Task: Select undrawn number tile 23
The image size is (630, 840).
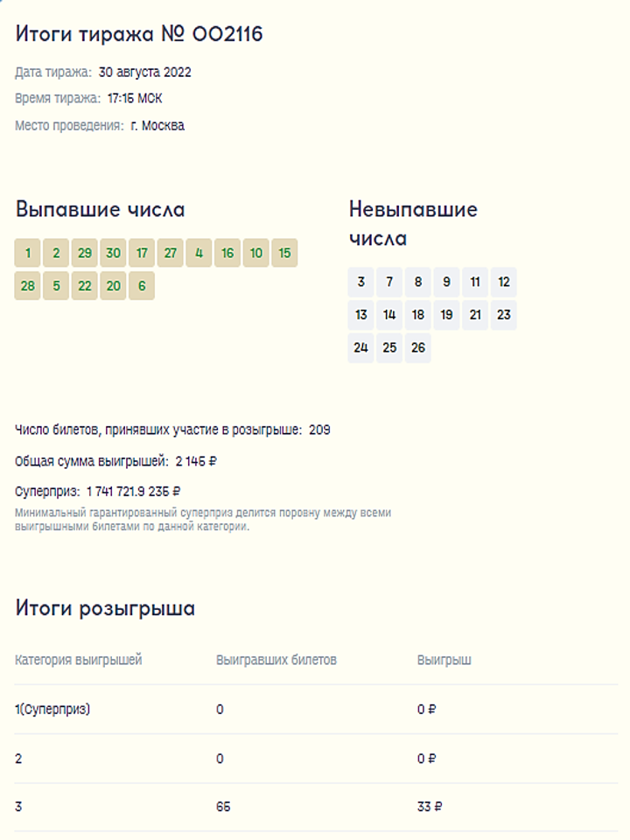Action: 503,315
